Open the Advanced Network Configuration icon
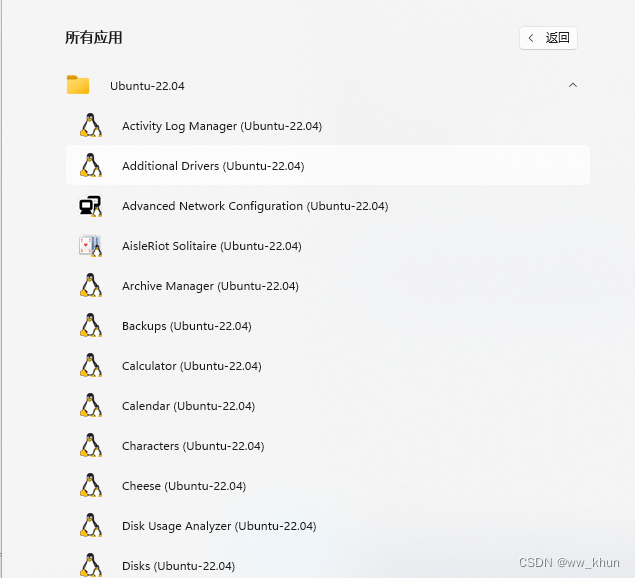635x578 pixels. [91, 205]
